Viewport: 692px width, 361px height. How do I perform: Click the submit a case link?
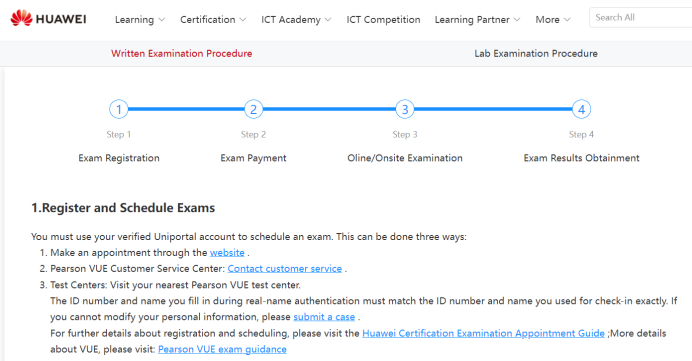coord(324,317)
